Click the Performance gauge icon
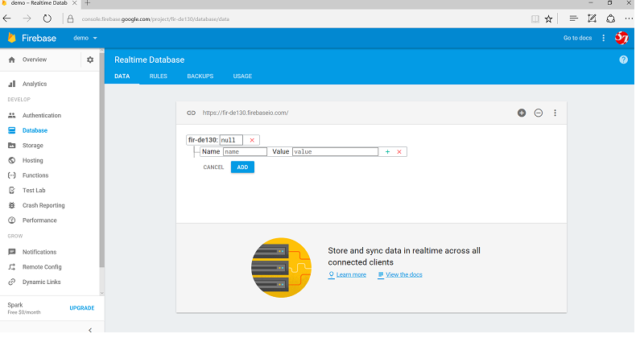Image resolution: width=644 pixels, height=346 pixels. pyautogui.click(x=12, y=220)
